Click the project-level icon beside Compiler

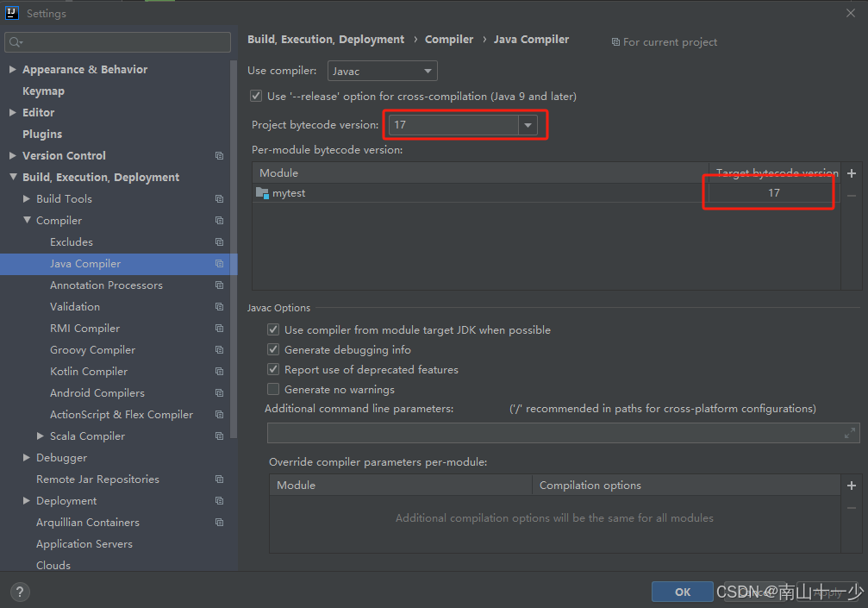click(219, 221)
